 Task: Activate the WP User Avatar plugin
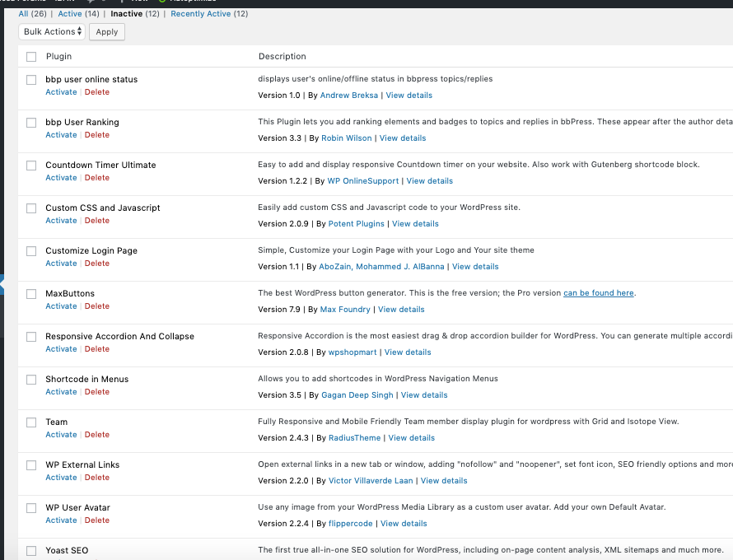[x=61, y=520]
